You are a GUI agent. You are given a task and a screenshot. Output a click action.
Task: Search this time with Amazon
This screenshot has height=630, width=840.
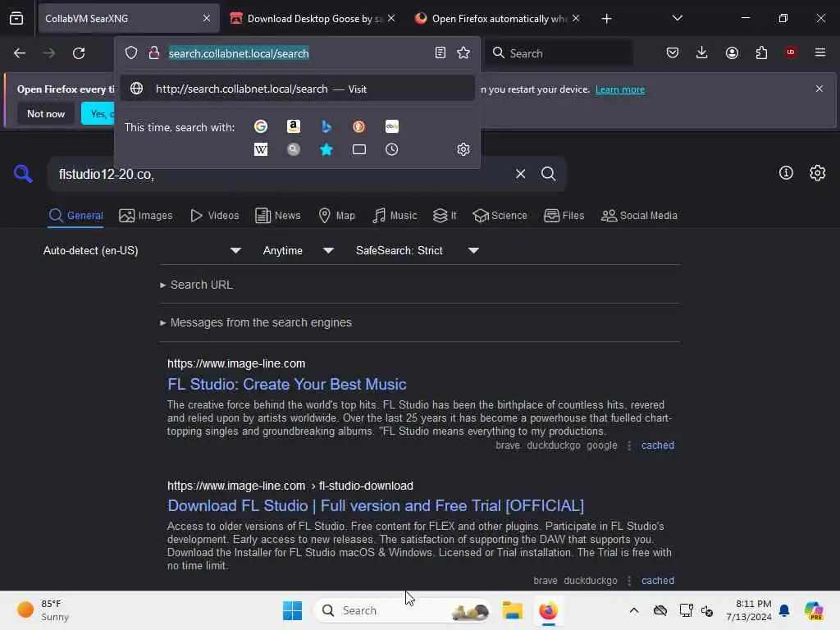pyautogui.click(x=294, y=126)
